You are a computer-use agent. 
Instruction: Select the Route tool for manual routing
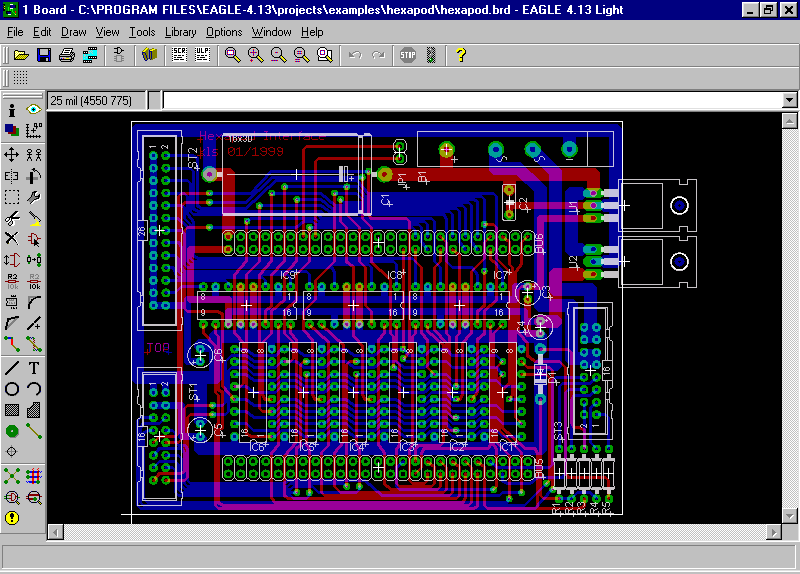coord(12,345)
